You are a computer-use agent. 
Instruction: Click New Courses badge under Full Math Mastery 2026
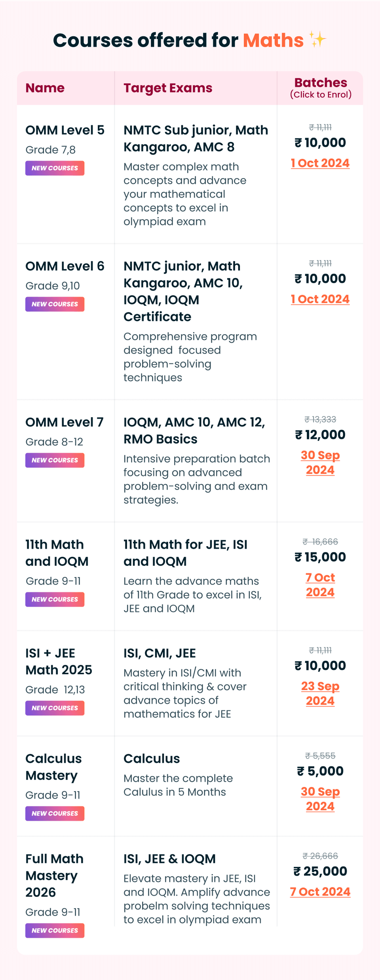click(x=55, y=931)
